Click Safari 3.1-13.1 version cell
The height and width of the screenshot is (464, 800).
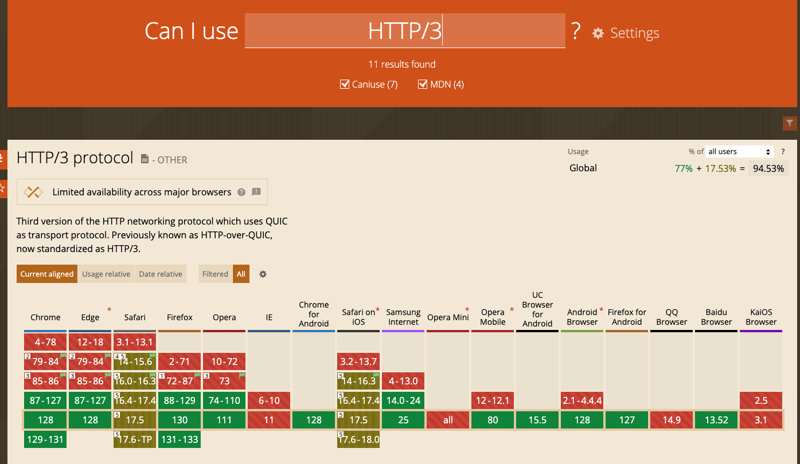pyautogui.click(x=135, y=342)
